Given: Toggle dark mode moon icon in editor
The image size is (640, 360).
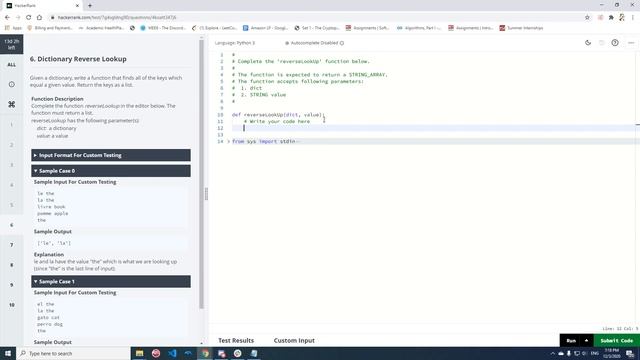Looking at the screenshot, I should pos(588,42).
